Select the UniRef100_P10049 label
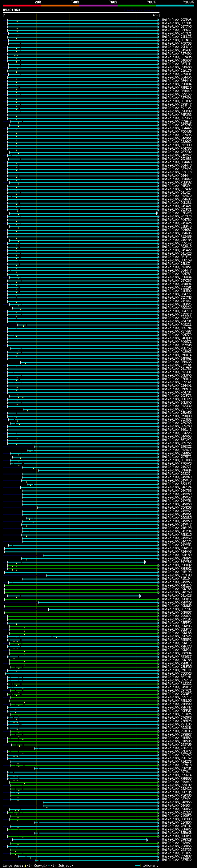 pos(176,782)
